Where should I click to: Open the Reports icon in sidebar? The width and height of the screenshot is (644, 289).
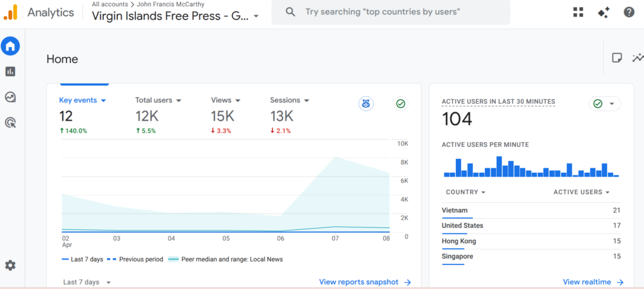point(11,72)
